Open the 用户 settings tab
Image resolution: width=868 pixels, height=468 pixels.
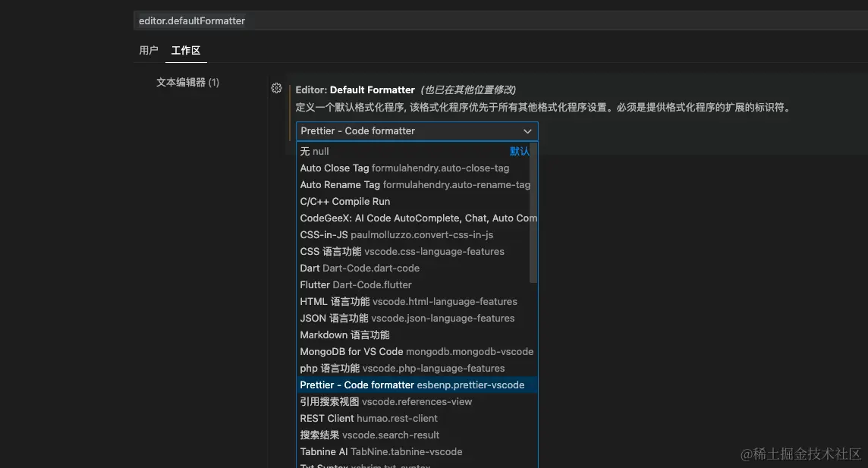pos(149,50)
